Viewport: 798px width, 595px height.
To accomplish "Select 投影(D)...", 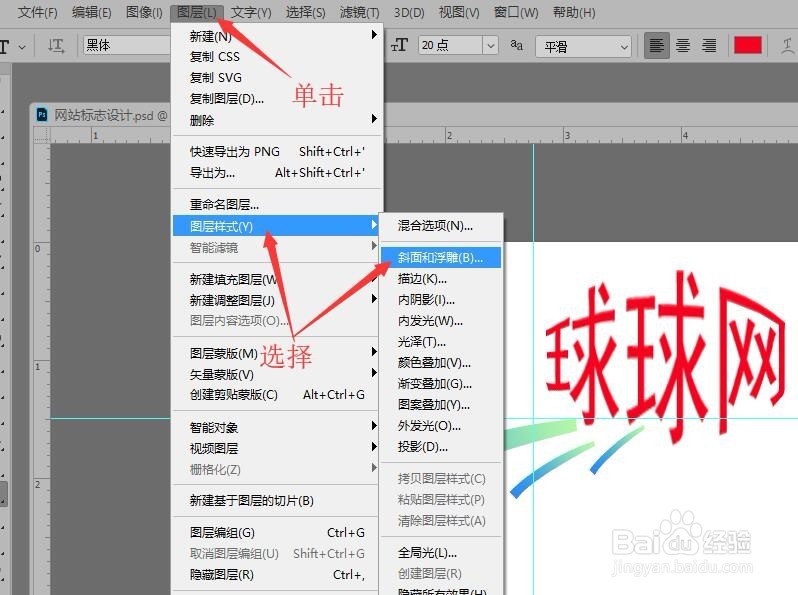I will [x=441, y=447].
